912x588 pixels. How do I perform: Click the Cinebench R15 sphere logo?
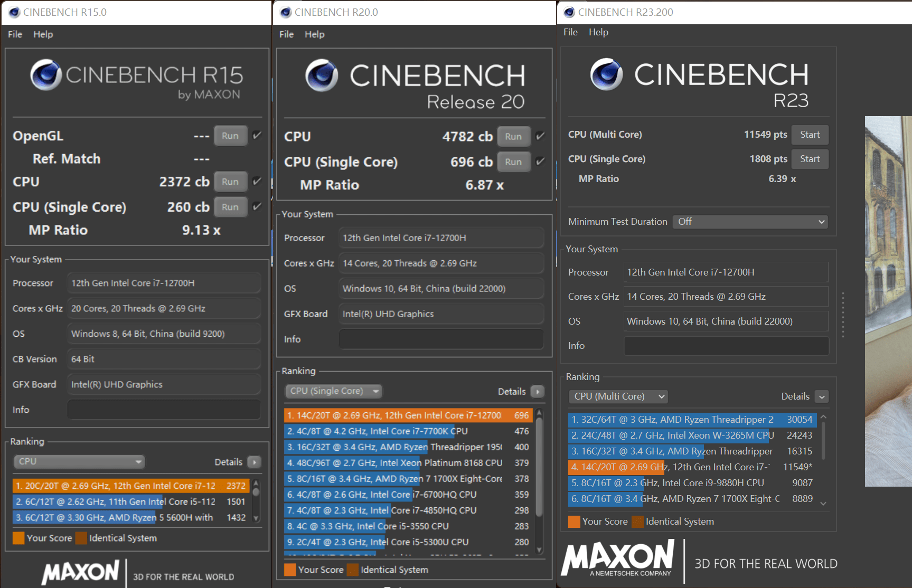tap(46, 74)
